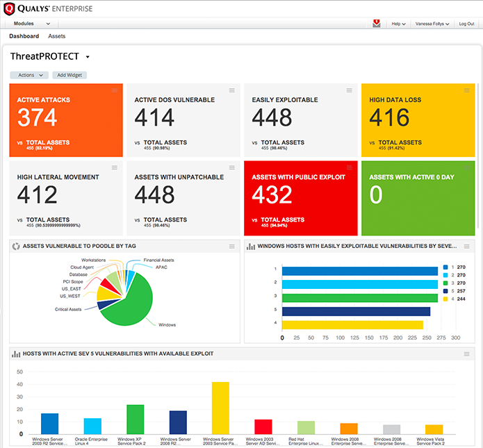Click the red Windows 2003 Server AD bar
Screen dimensions: 483x448
[263, 426]
